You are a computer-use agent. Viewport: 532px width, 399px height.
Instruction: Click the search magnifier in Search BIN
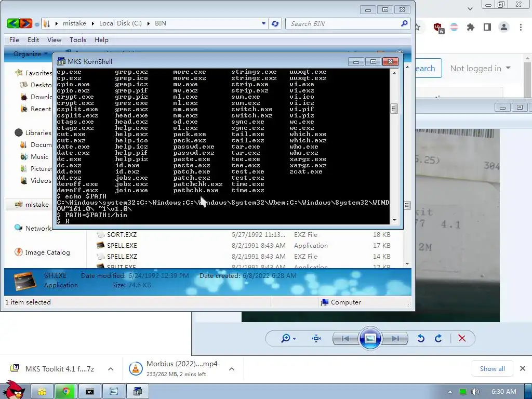pos(404,23)
